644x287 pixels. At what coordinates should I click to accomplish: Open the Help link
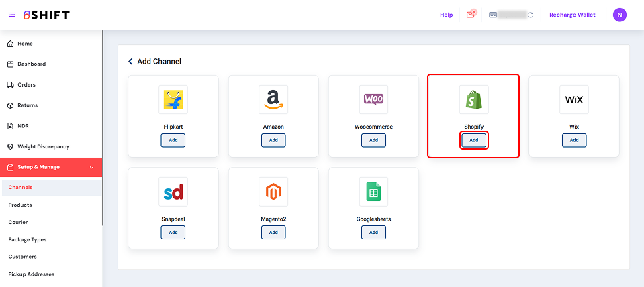[446, 15]
